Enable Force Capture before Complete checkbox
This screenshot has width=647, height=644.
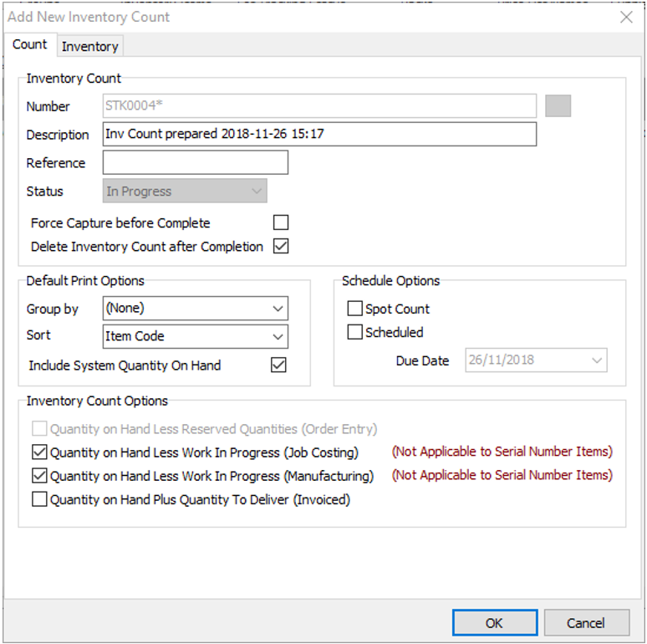(x=281, y=222)
